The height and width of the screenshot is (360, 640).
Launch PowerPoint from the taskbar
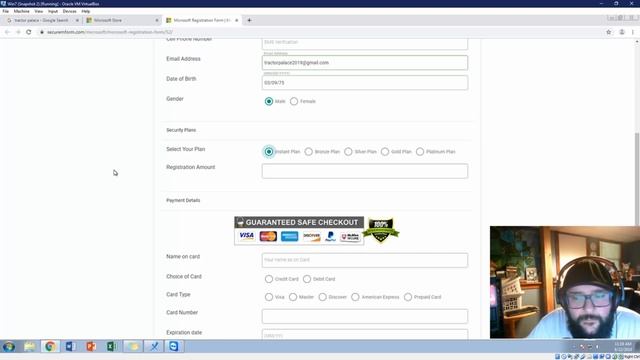[91, 347]
